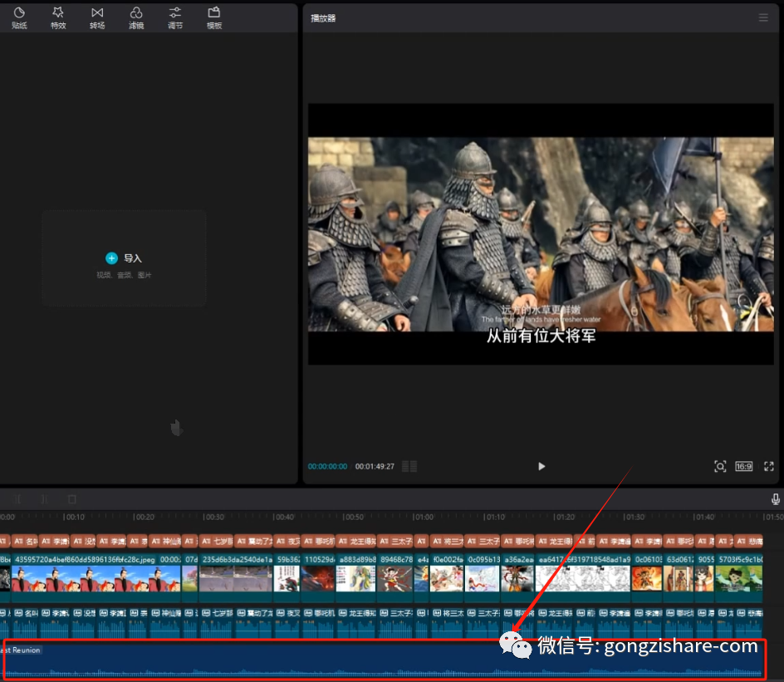Select the 110529d red fire image clip

tap(319, 577)
